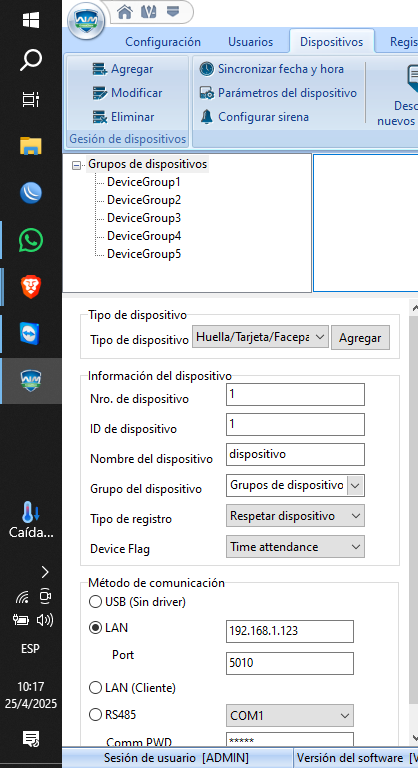Viewport: 418px width, 768px height.
Task: Click the Eliminar device icon
Action: [x=100, y=117]
